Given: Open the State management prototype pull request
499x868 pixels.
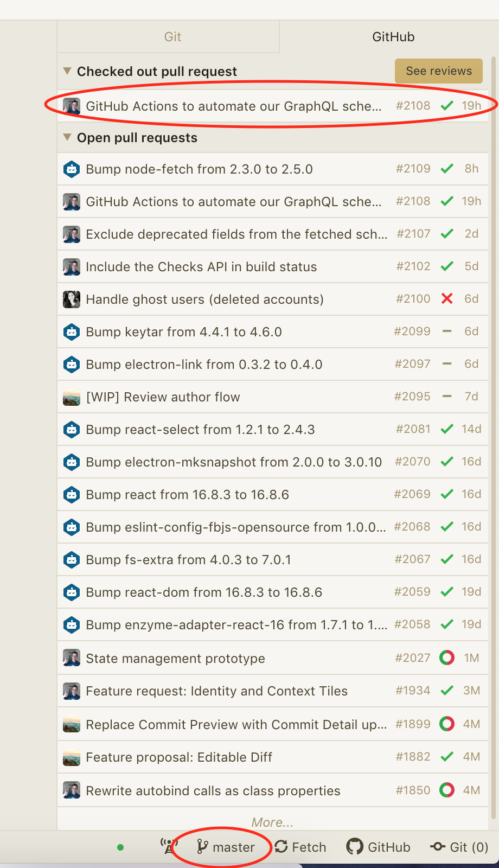Looking at the screenshot, I should (272, 658).
